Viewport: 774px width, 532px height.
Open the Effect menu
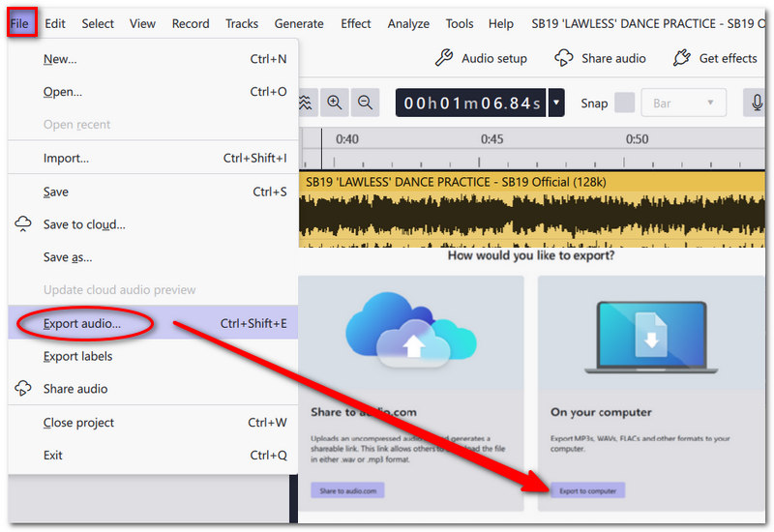(x=356, y=23)
